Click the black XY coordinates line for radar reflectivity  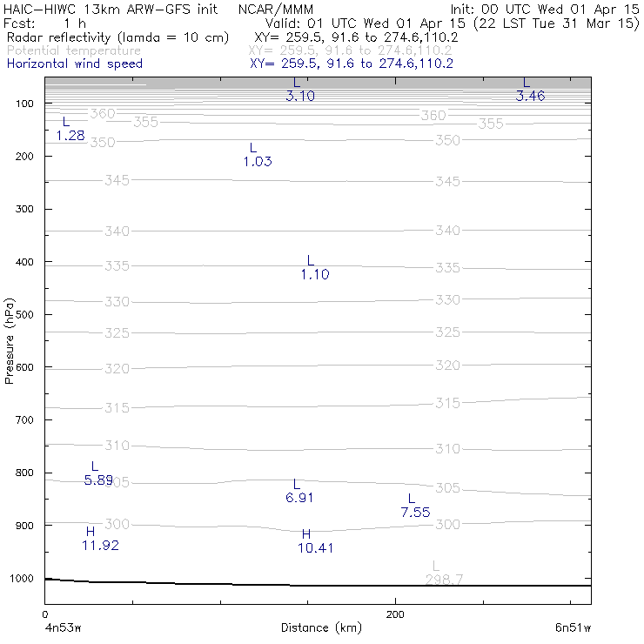coord(356,37)
